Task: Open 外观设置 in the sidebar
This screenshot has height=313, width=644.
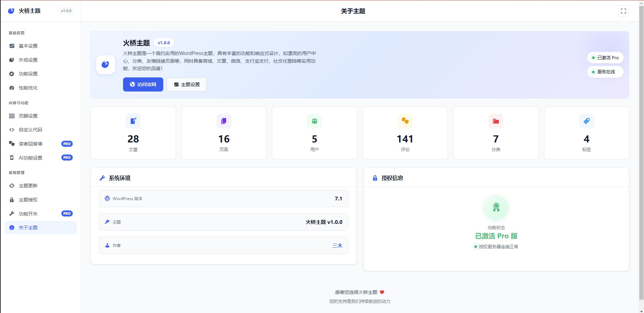Action: coord(41,60)
